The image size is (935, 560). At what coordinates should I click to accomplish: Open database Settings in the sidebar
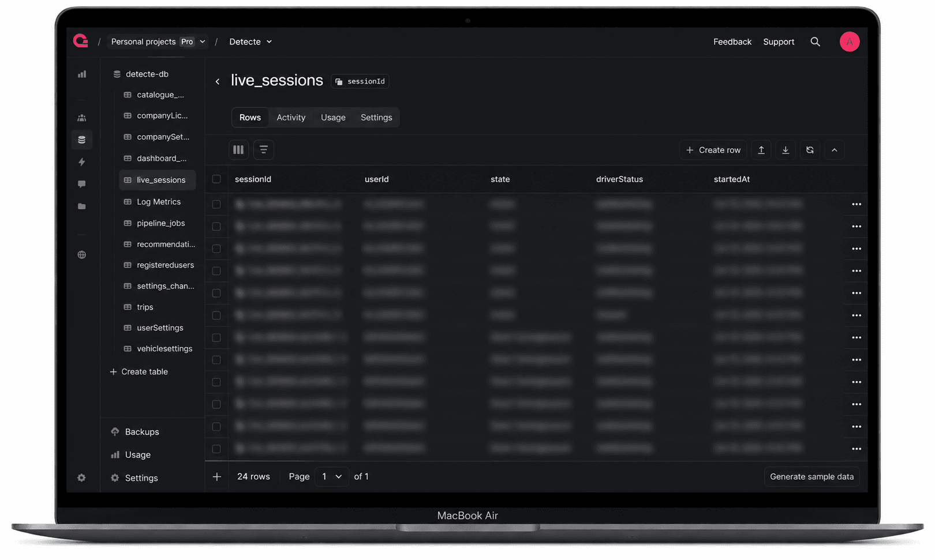[x=134, y=478]
